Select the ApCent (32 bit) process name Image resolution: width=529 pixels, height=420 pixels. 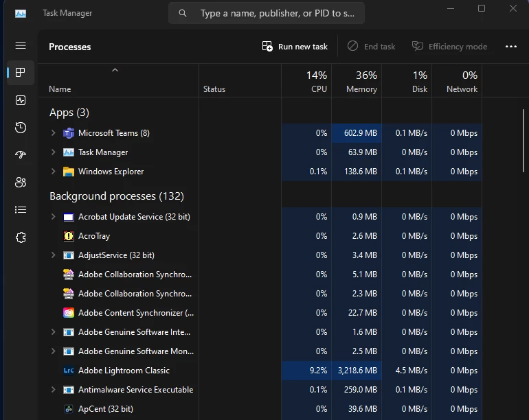106,409
